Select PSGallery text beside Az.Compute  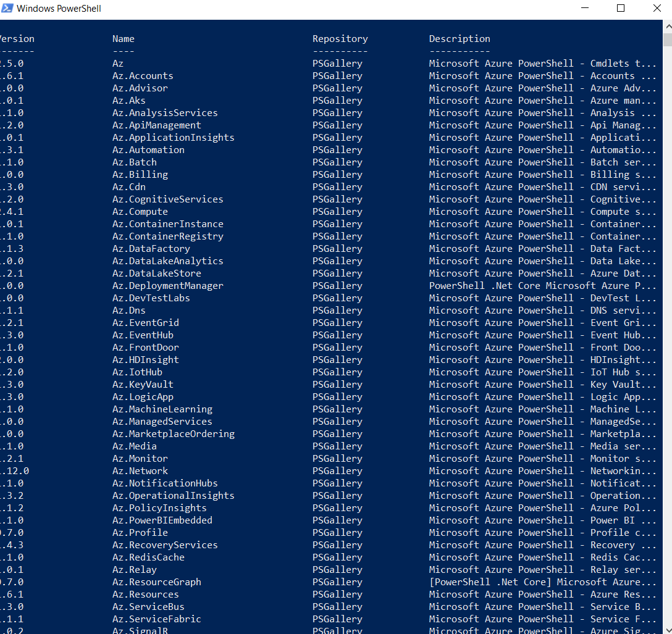(x=337, y=211)
